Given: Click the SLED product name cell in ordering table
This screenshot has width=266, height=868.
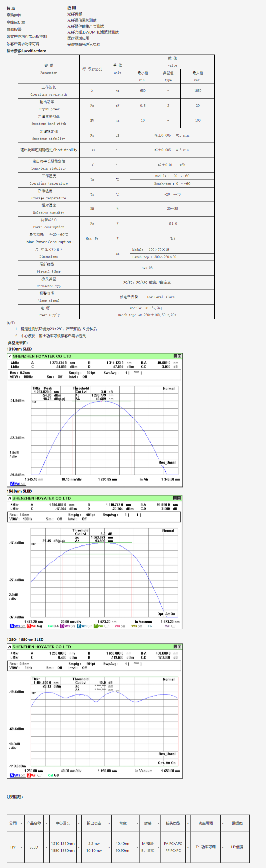Looking at the screenshot, I should (34, 847).
